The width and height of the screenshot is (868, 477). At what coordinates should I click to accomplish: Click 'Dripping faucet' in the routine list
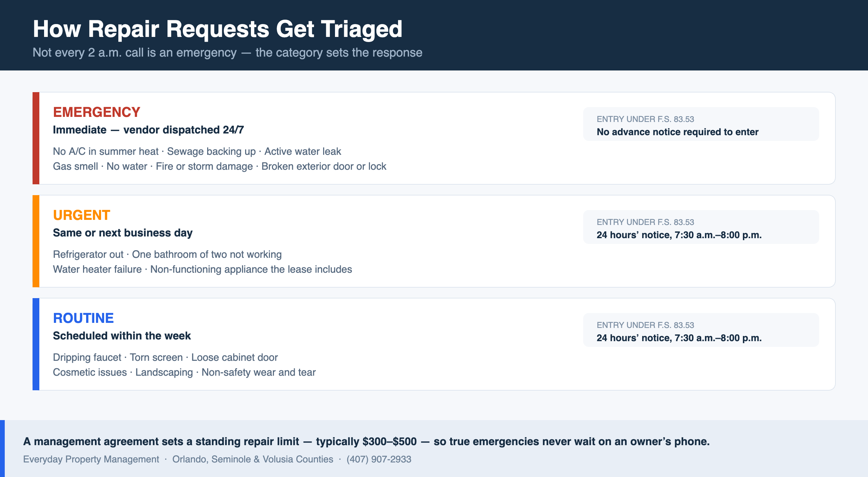coord(87,357)
